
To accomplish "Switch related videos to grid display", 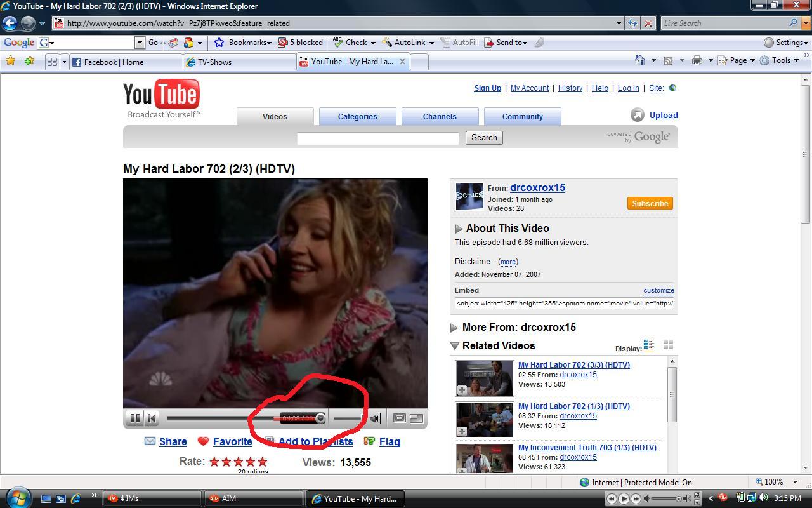I will 668,345.
